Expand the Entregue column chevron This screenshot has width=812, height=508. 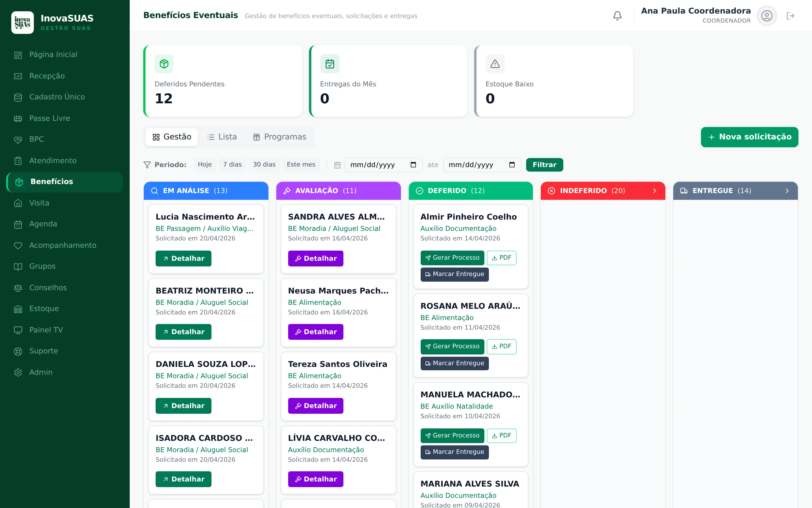tap(787, 191)
